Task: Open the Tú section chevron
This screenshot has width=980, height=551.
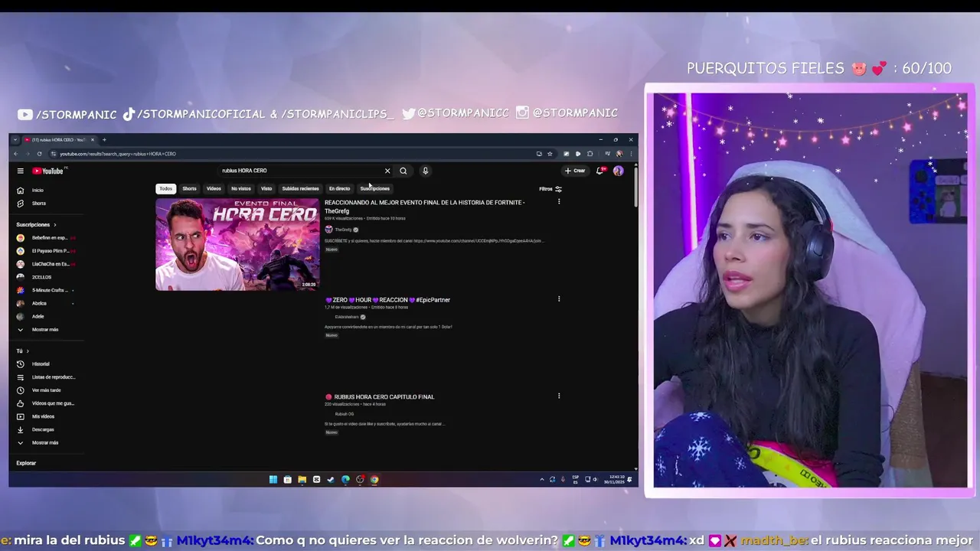Action: (28, 351)
